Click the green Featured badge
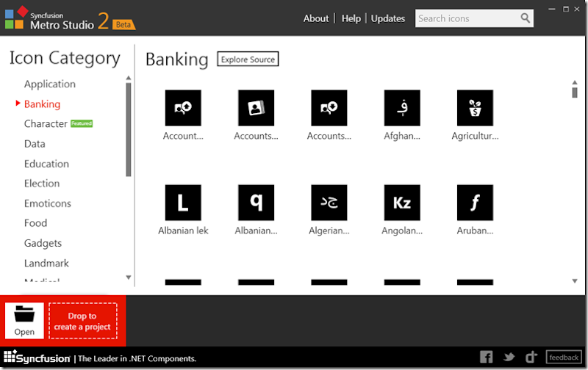The image size is (588, 370). 82,123
